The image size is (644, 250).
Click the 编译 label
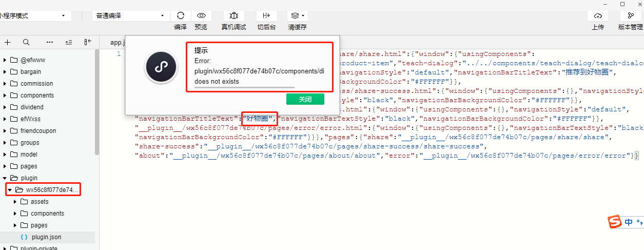pyautogui.click(x=181, y=27)
